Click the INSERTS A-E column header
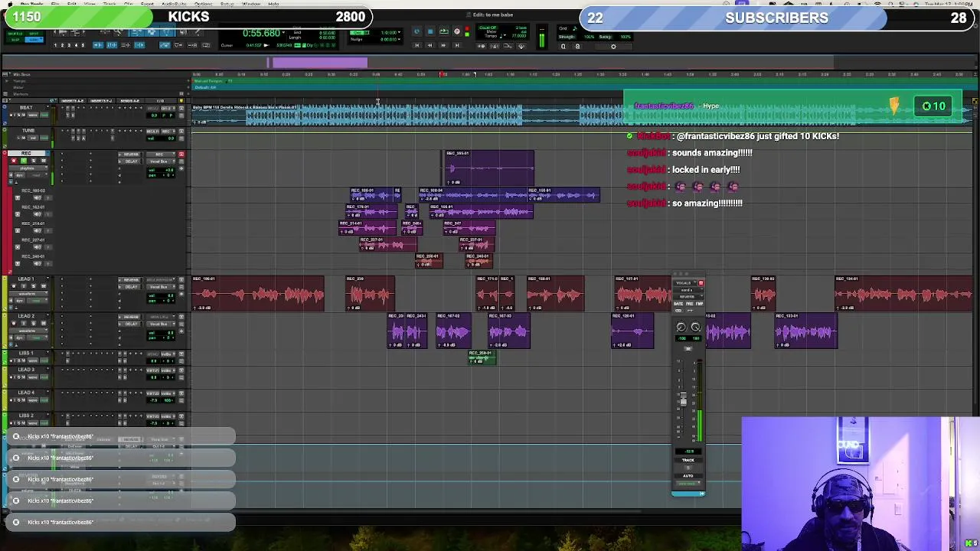This screenshot has height=551, width=980. [x=73, y=100]
